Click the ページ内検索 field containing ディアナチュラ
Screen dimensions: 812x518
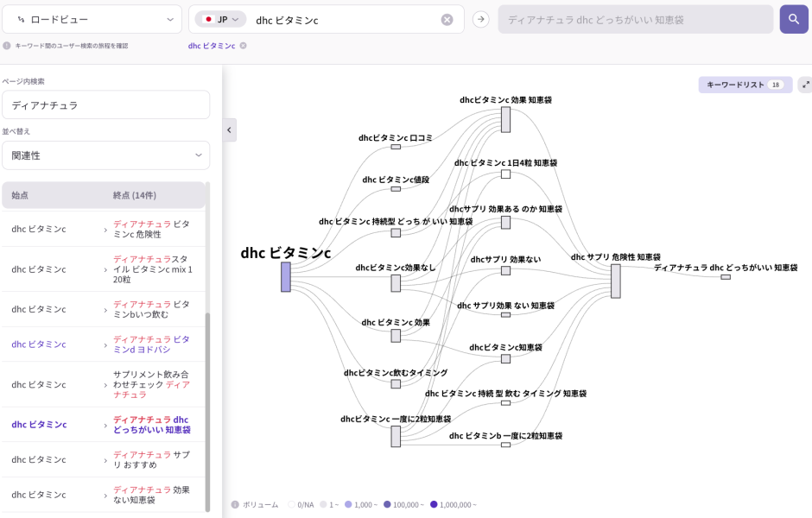(x=105, y=105)
